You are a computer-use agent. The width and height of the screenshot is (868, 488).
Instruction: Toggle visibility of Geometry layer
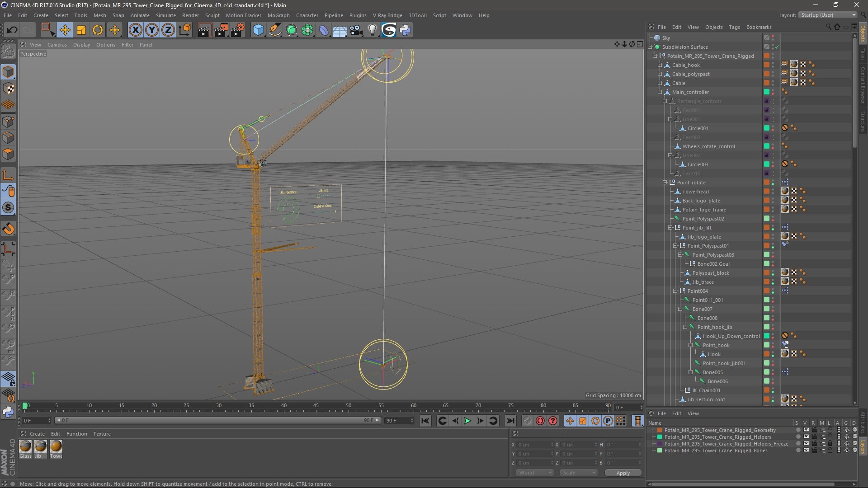click(x=806, y=430)
